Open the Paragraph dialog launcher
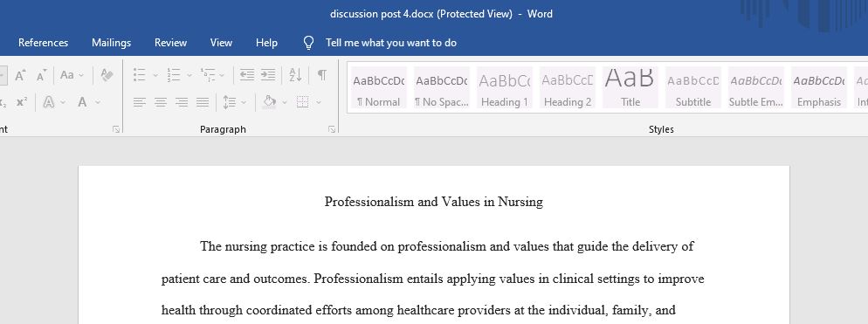868x324 pixels. [332, 129]
